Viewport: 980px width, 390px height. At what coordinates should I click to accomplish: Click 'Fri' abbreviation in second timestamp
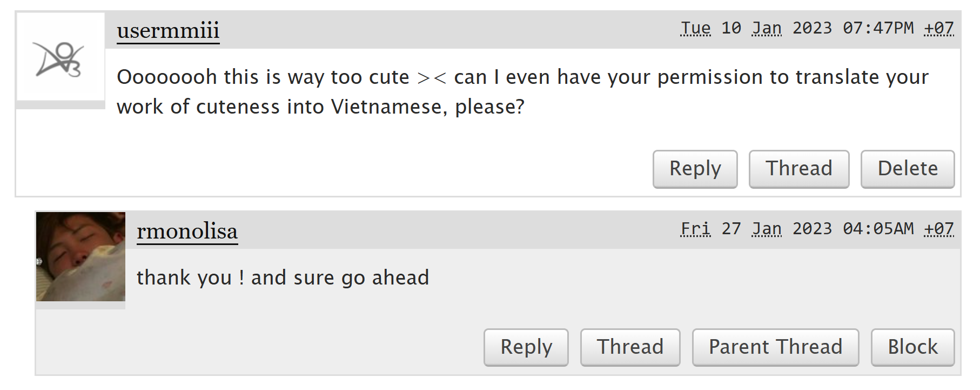696,229
